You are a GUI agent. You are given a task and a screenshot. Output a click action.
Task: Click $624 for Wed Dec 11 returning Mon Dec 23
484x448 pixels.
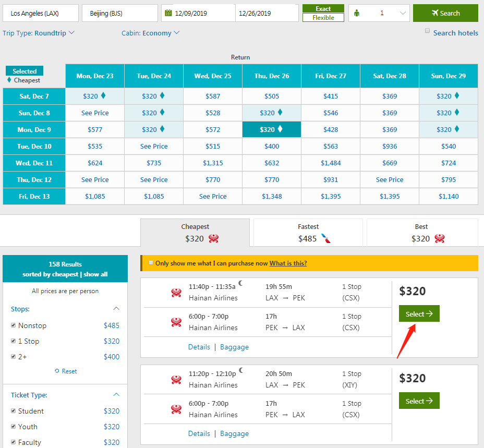click(x=95, y=163)
